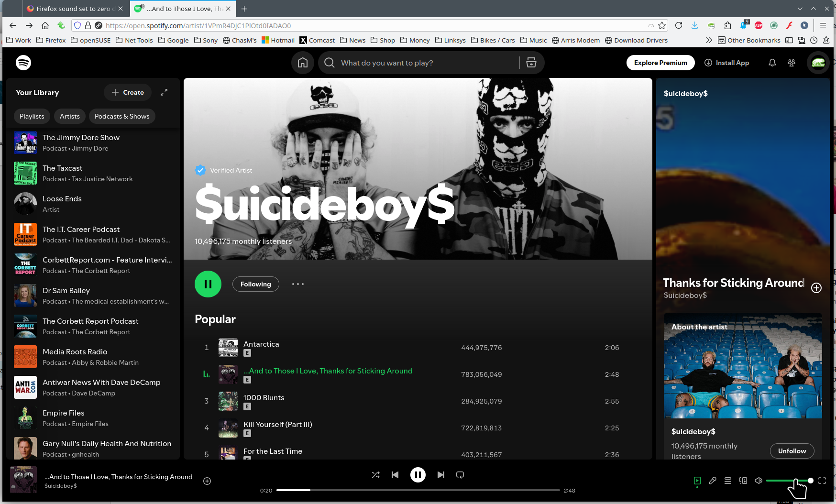Reload the page in Firefox

(679, 25)
